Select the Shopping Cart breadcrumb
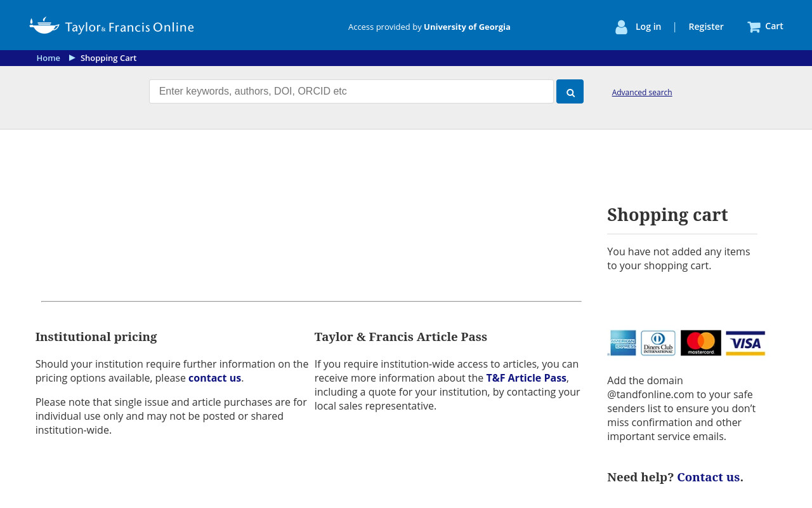The image size is (812, 508). pos(108,58)
